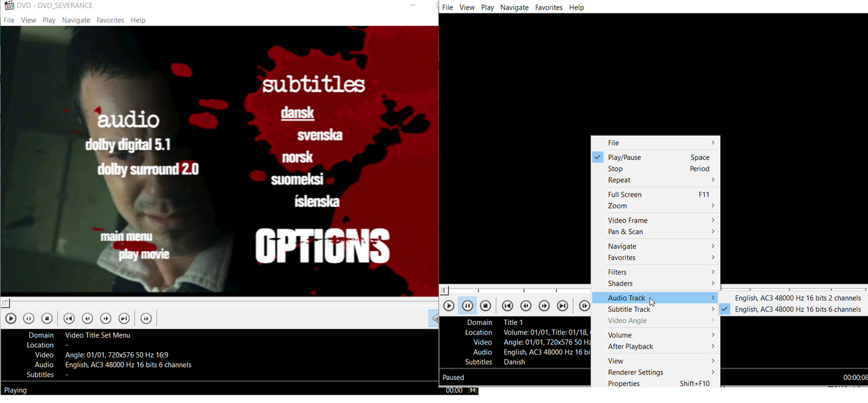Click DVD_SEVERANCE title bar application icon
Screen dimensions: 868x403
[9, 5]
